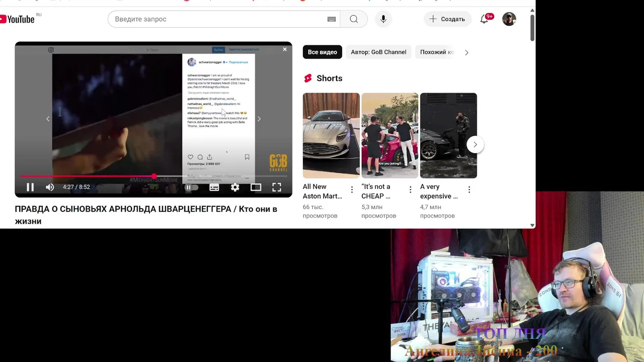Open the account avatar menu

tap(509, 19)
